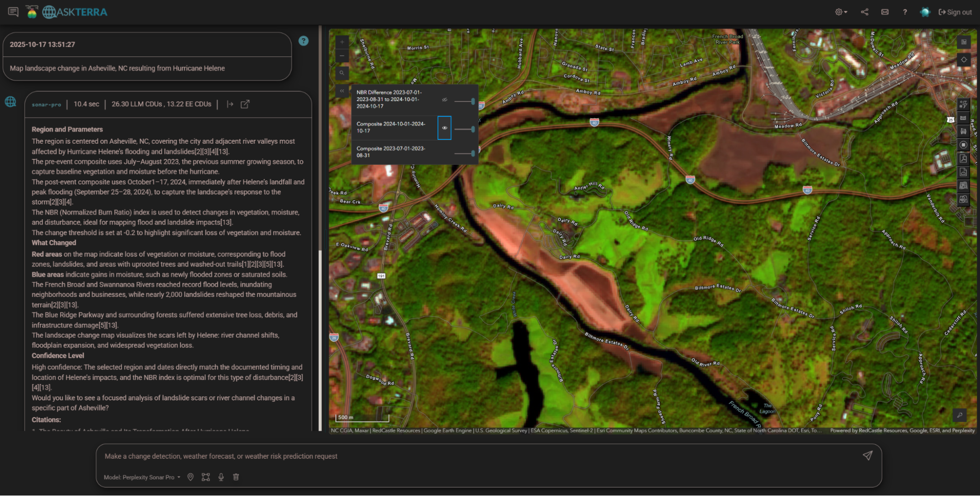Image resolution: width=980 pixels, height=496 pixels.
Task: Adjust Composite 2023-07-01 opacity slider
Action: (x=464, y=154)
